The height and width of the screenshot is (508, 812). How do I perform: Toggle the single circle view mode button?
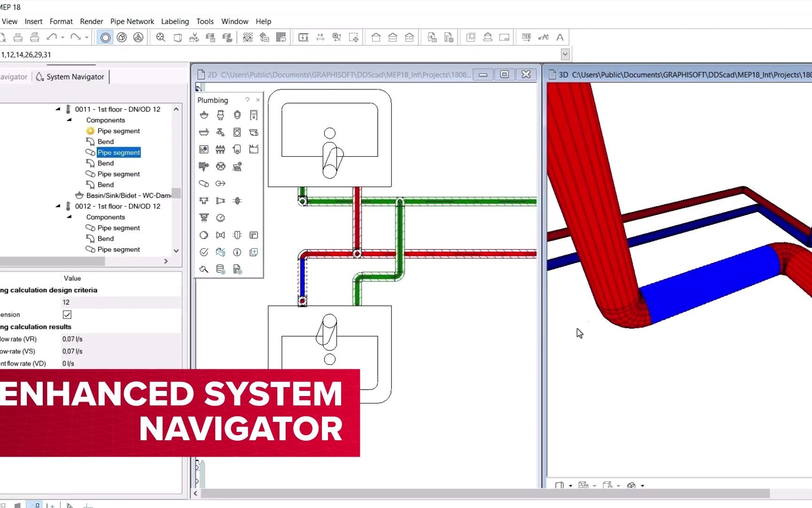(105, 38)
